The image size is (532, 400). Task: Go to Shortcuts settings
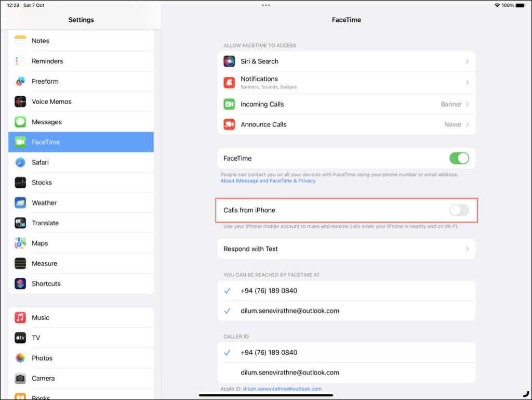coord(81,283)
